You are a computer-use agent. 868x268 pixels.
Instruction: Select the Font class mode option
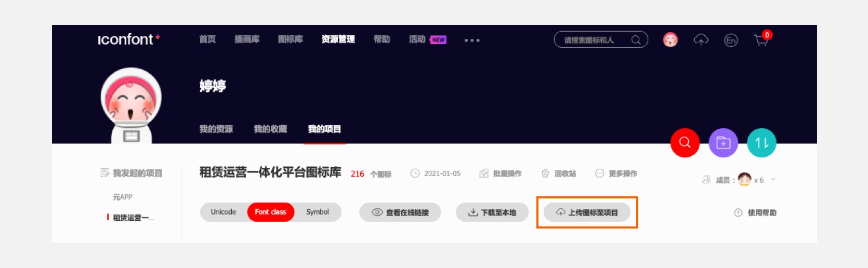click(270, 212)
